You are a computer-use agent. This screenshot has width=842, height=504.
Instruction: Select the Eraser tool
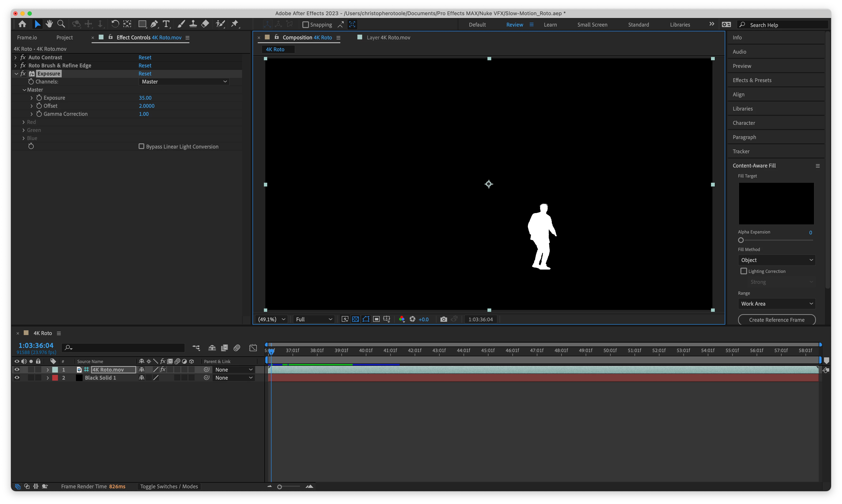click(205, 24)
